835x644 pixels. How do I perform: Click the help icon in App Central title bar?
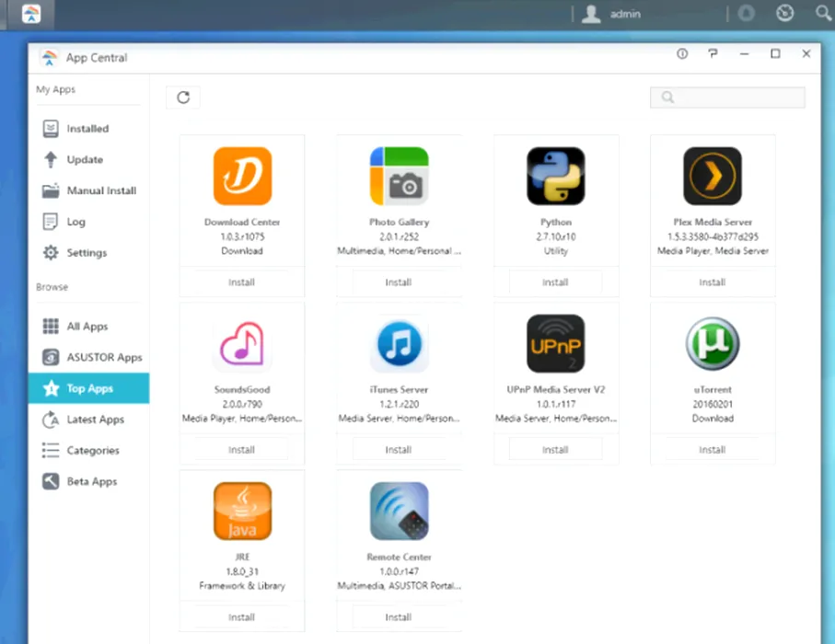point(713,53)
